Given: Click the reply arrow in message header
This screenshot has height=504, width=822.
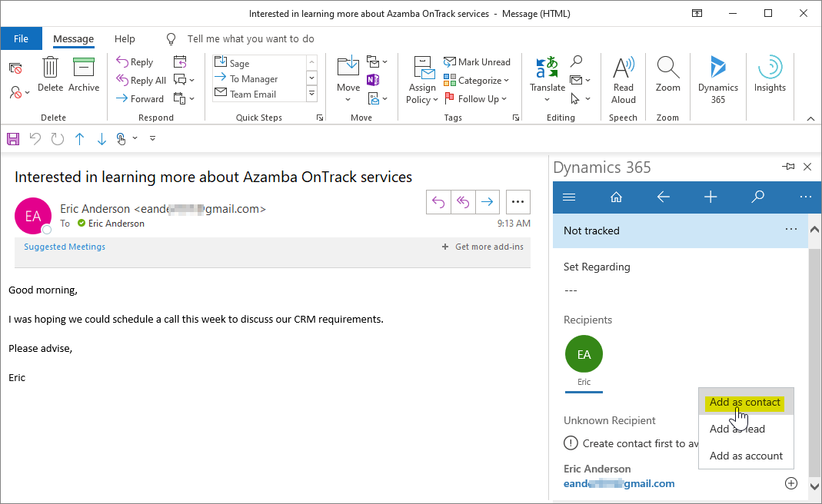Looking at the screenshot, I should point(438,202).
